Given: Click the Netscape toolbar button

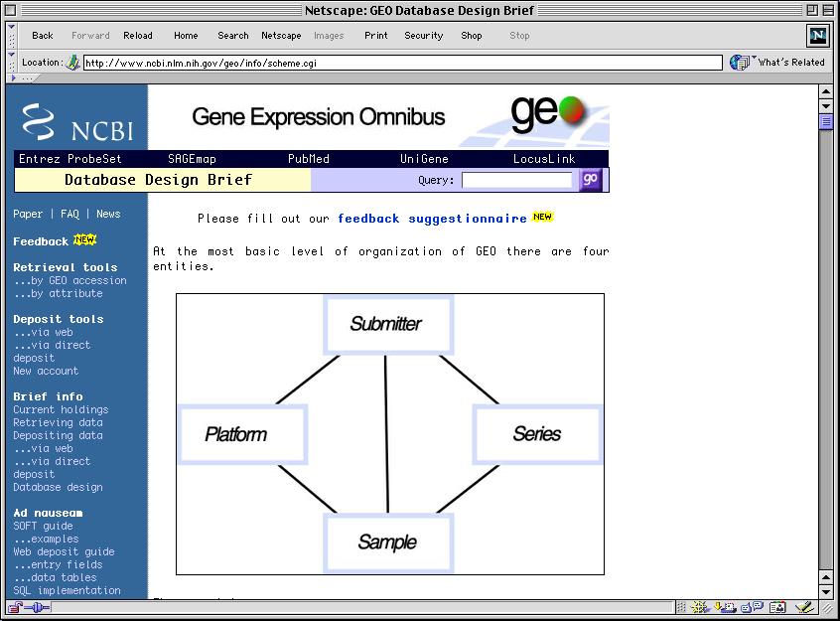Looking at the screenshot, I should [281, 36].
